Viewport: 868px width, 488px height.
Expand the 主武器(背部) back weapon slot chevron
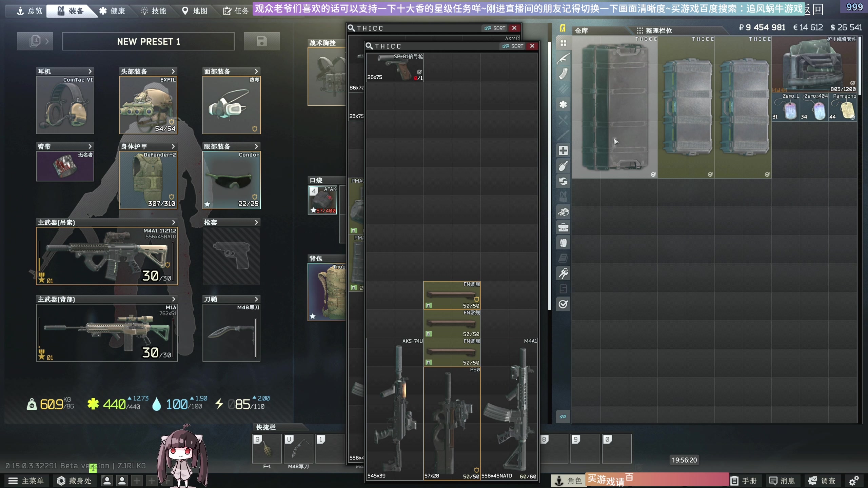click(174, 299)
